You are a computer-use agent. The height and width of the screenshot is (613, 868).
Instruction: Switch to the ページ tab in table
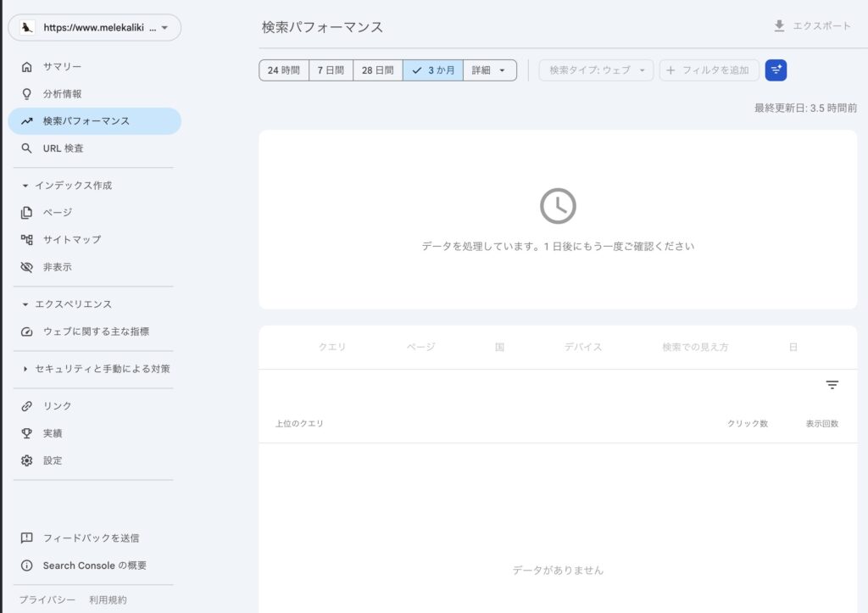420,347
